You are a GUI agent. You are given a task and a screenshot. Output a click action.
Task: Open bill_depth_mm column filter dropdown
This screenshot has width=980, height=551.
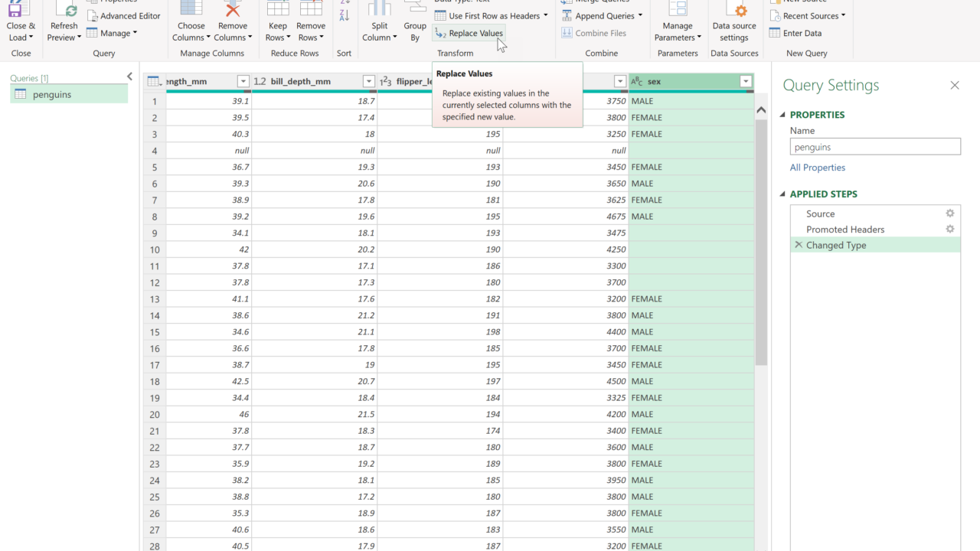(x=368, y=81)
